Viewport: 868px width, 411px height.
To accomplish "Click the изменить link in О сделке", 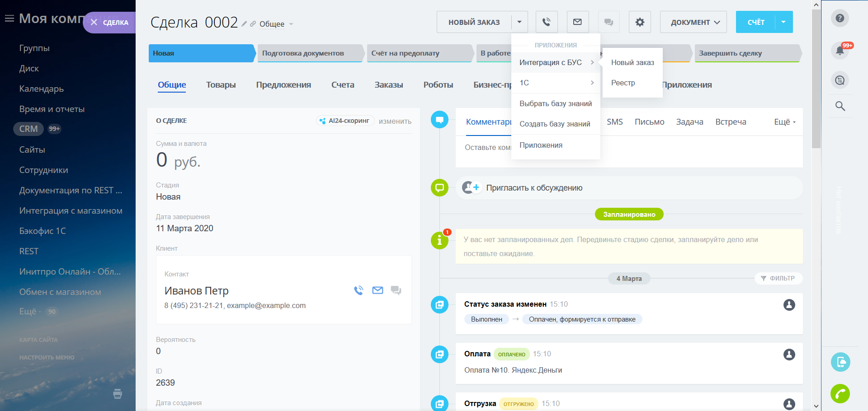I will [x=395, y=121].
